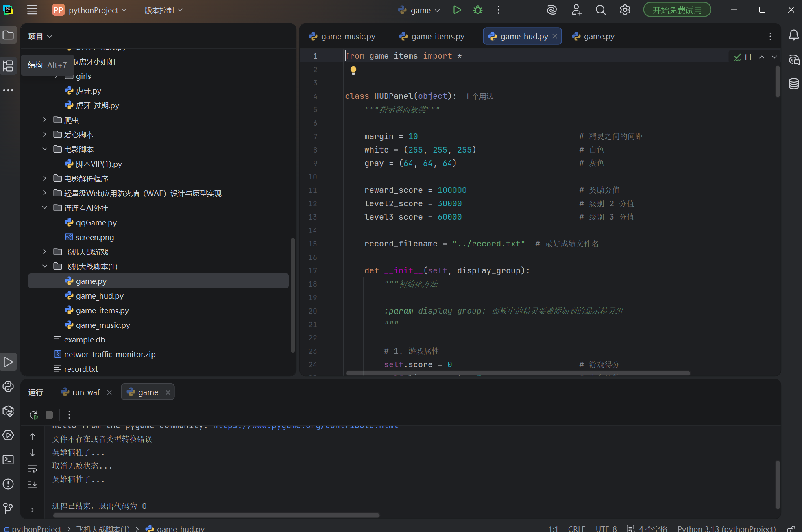The width and height of the screenshot is (802, 532).
Task: Open the Run tool window
Action: tap(9, 362)
